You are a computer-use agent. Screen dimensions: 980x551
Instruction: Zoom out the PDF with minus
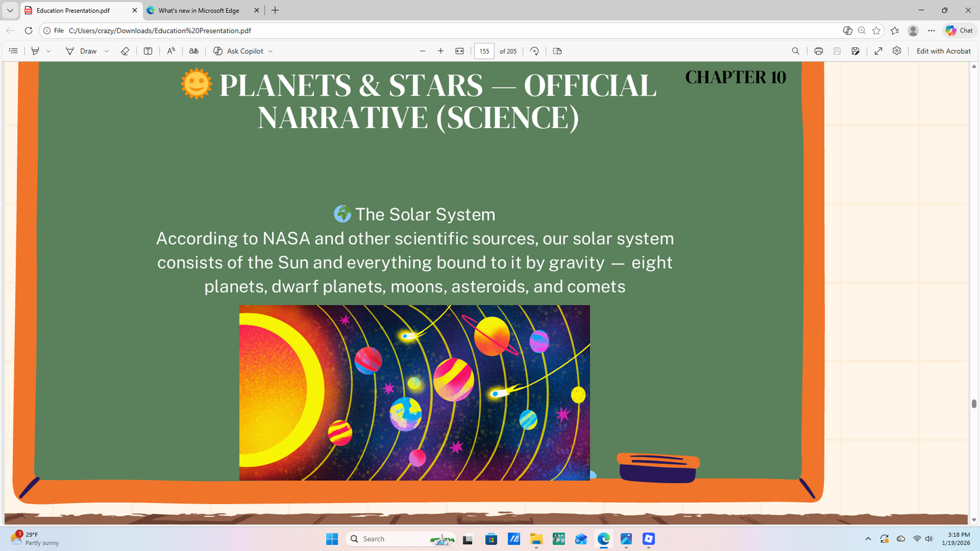click(x=423, y=51)
